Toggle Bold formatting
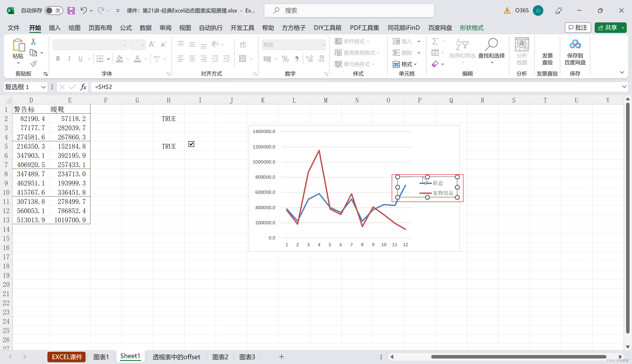Viewport: 632px width, 364px height. pyautogui.click(x=58, y=59)
